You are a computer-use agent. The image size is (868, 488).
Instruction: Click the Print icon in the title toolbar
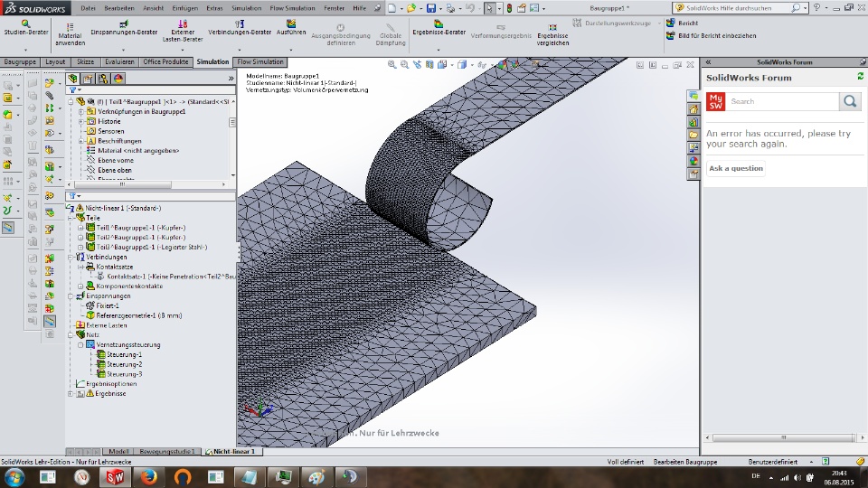[x=450, y=8]
